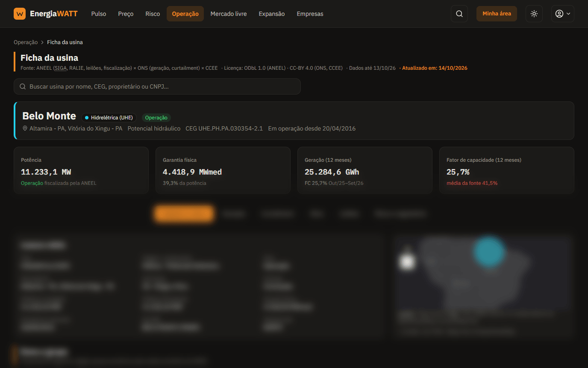
Task: Click 39,3% da potência text
Action: (x=185, y=183)
